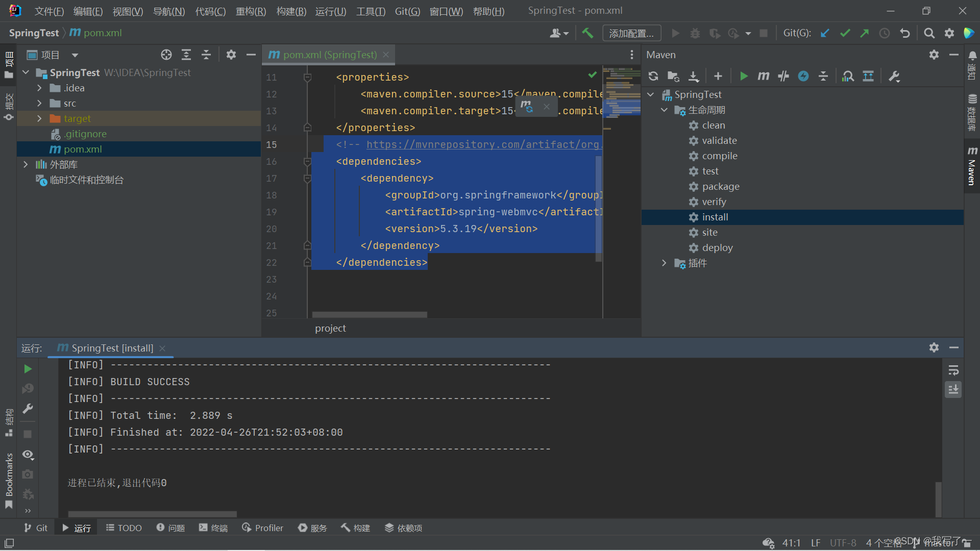Toggle Maven offline mode
Screen dimensions: 980x551
783,77
